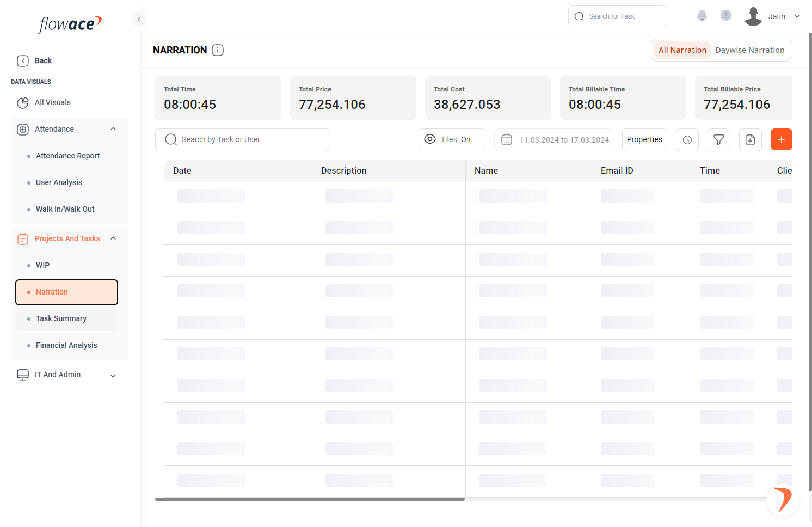The image size is (812, 527).
Task: Expand the IT And Admin section
Action: pyautogui.click(x=113, y=376)
